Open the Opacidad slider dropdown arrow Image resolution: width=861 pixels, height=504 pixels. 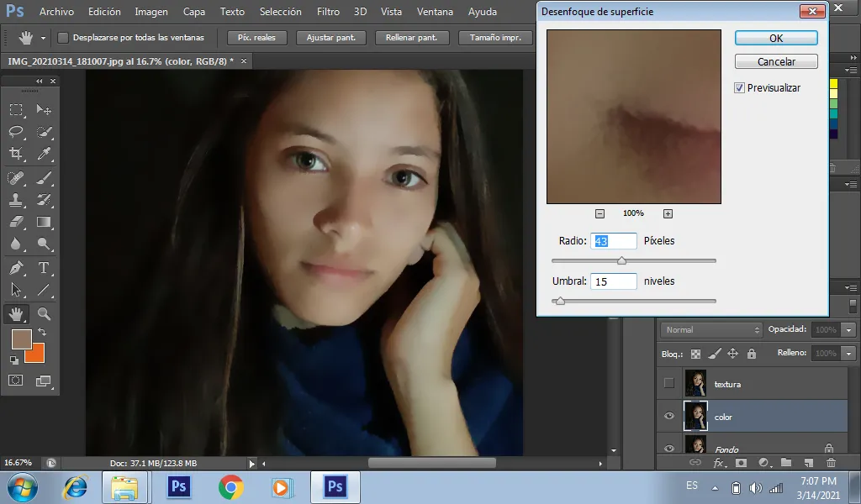pos(849,329)
